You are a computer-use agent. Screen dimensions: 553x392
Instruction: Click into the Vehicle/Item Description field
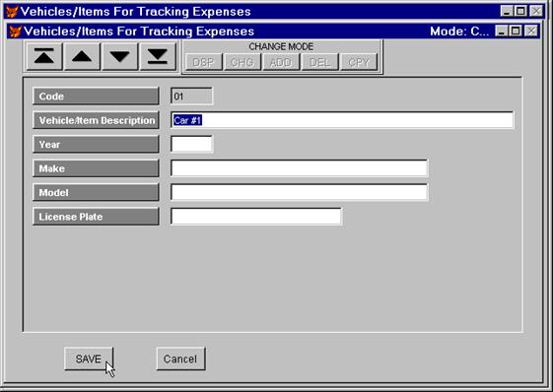342,120
